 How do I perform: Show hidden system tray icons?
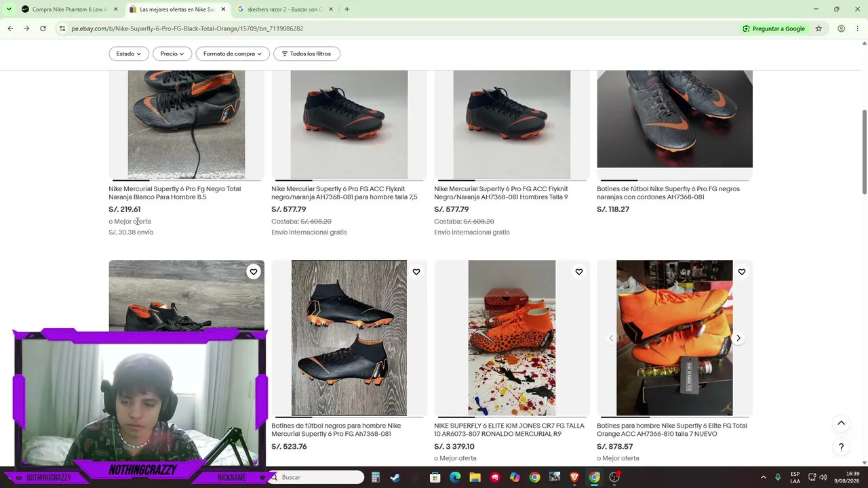[764, 477]
